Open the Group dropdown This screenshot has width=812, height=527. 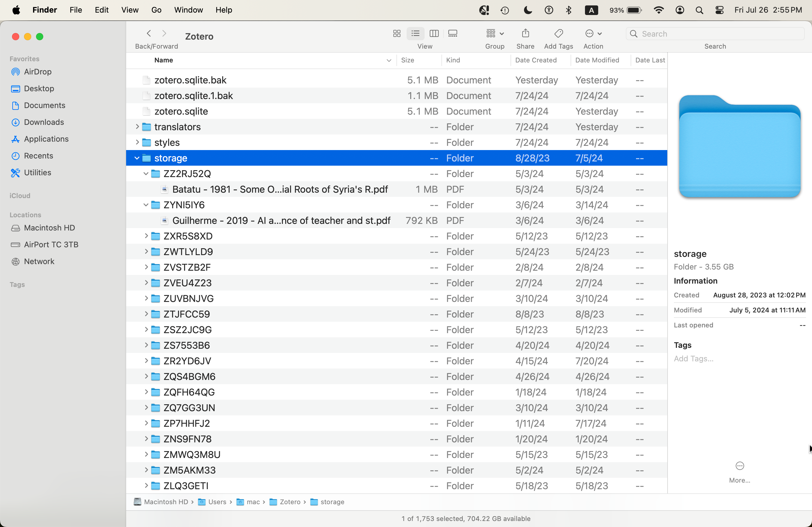494,33
